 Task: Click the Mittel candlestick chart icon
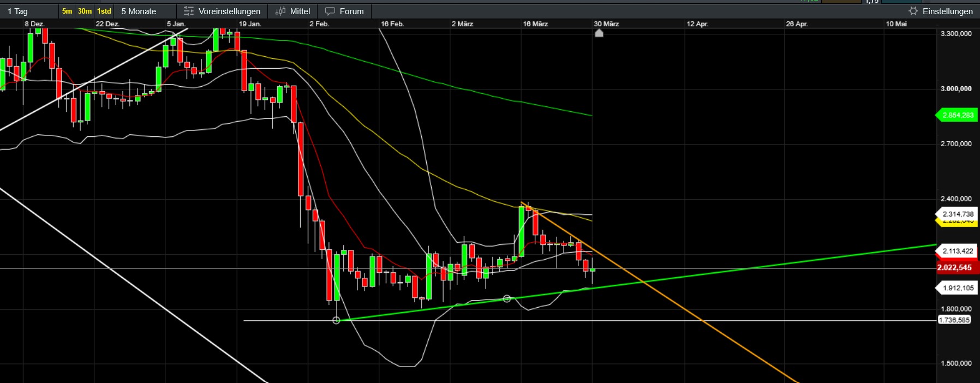point(280,11)
